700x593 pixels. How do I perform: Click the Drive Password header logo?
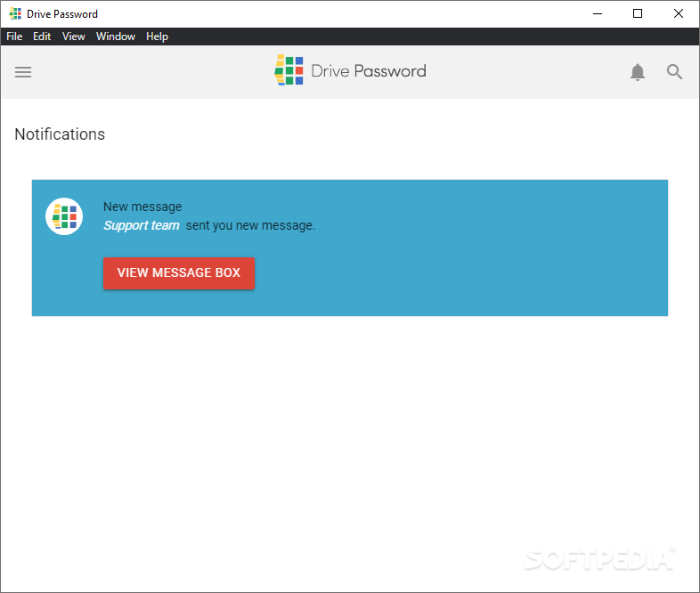(x=350, y=70)
